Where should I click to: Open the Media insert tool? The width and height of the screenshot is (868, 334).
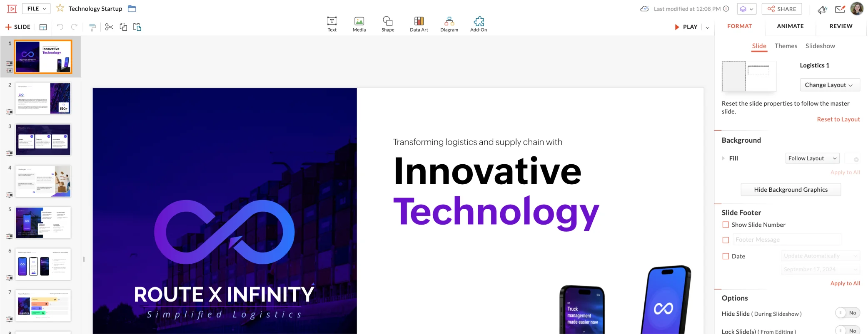[359, 24]
